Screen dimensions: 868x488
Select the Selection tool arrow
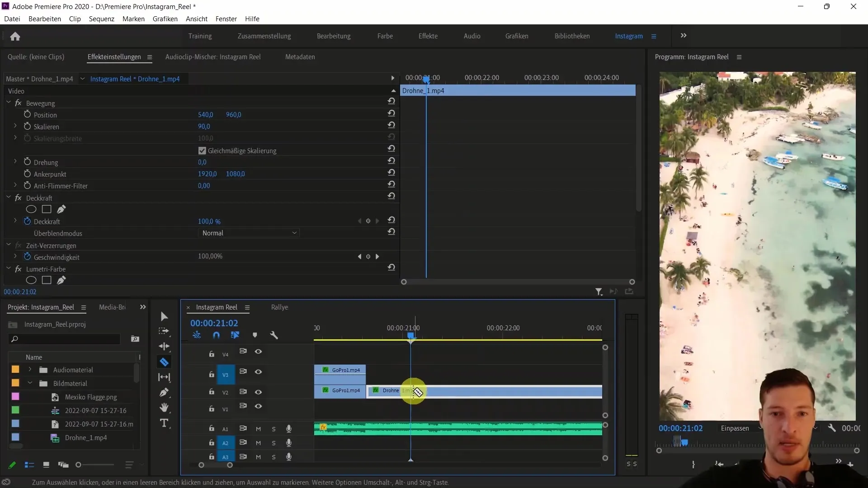(164, 316)
